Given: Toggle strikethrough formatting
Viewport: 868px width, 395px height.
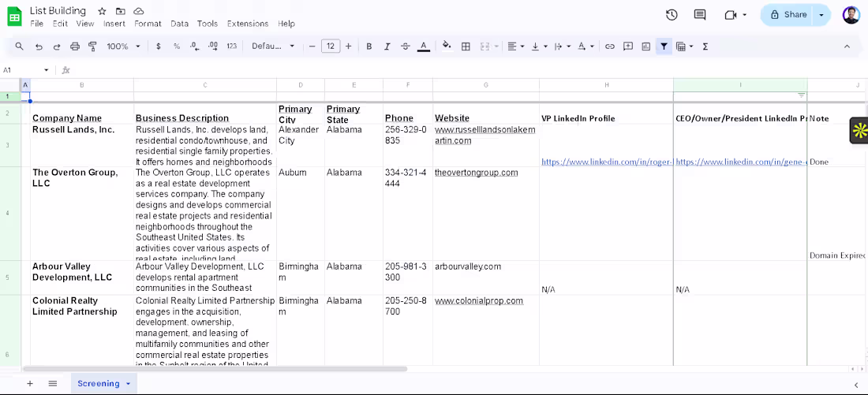Looking at the screenshot, I should pyautogui.click(x=406, y=47).
